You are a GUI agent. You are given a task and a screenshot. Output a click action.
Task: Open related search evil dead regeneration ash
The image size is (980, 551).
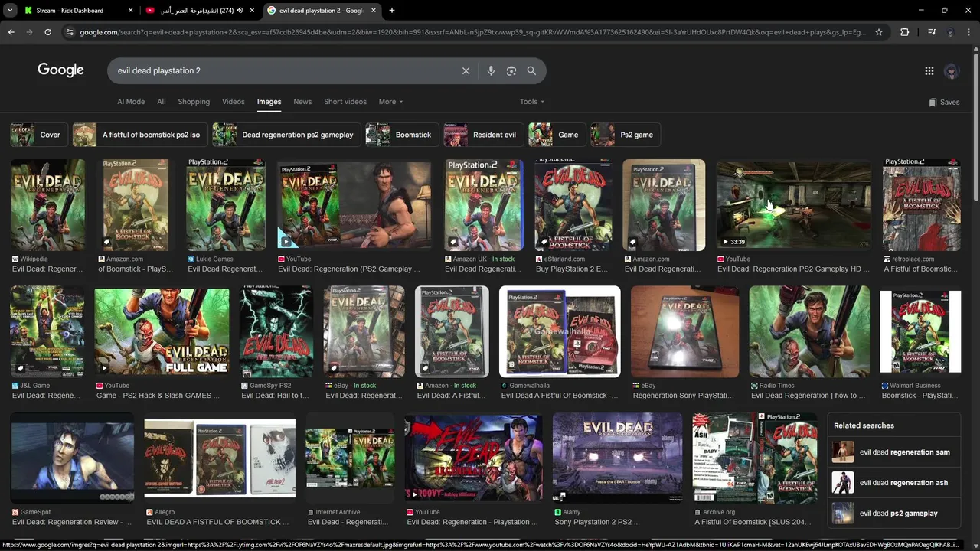pos(893,483)
